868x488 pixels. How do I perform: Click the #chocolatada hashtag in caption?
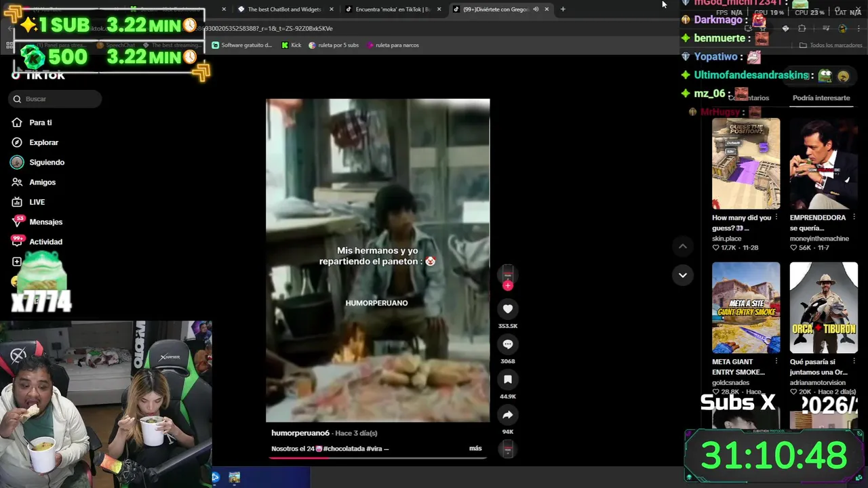[344, 449]
